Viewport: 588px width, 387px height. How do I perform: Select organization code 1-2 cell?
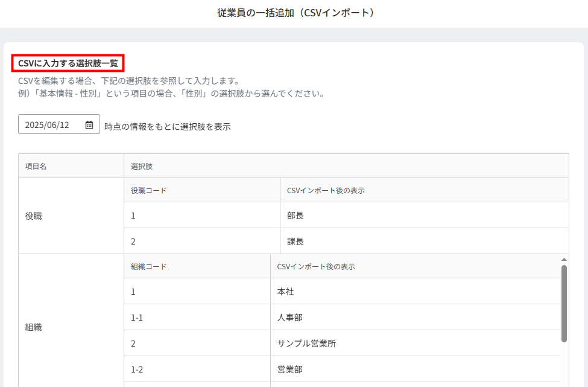(197, 369)
